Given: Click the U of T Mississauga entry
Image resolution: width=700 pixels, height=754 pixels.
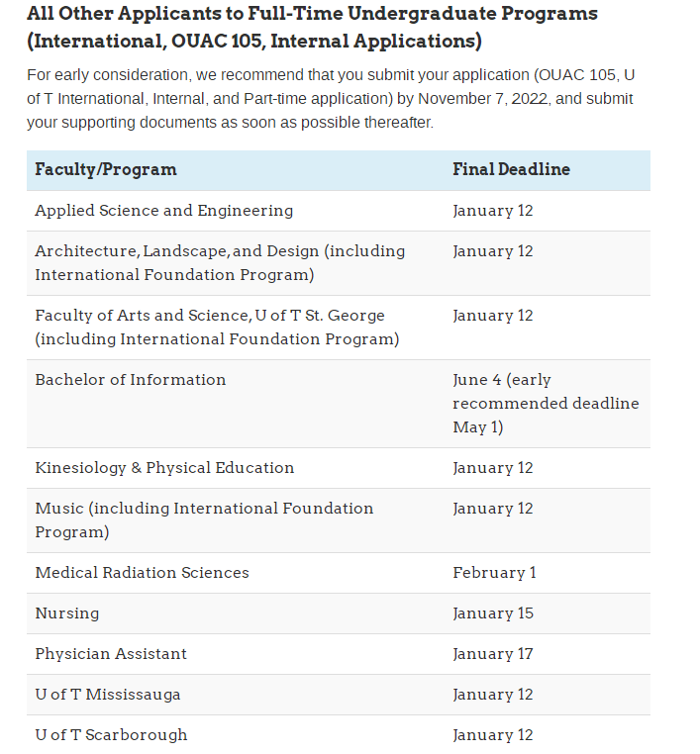Looking at the screenshot, I should [108, 695].
